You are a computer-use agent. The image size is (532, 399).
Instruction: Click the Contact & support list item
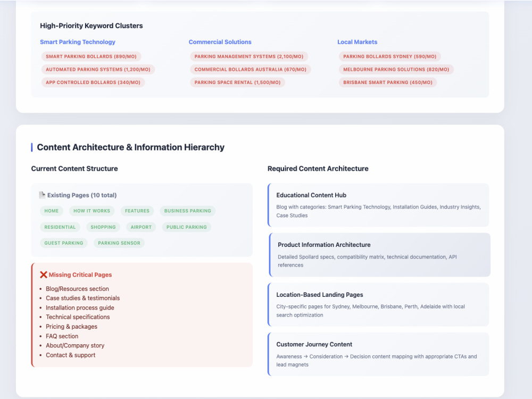pos(71,355)
